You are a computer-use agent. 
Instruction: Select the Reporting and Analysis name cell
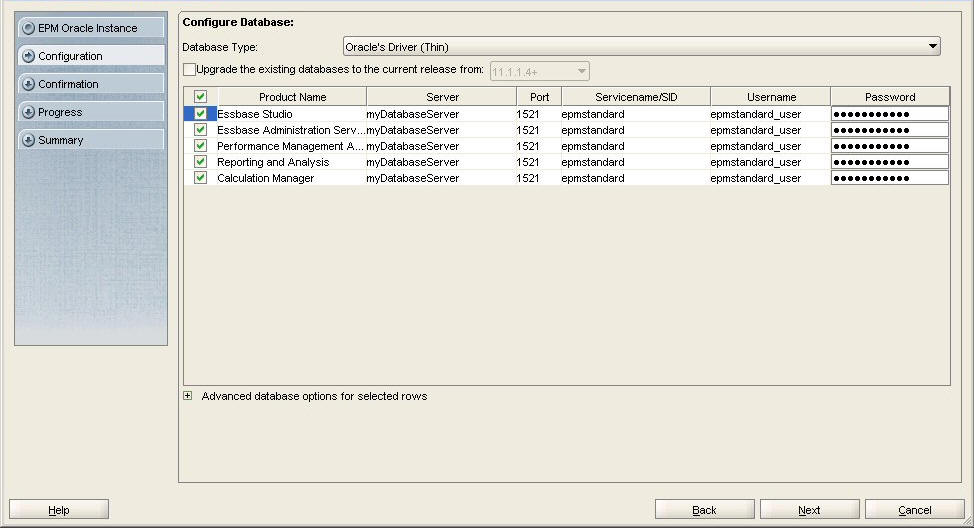tap(291, 162)
